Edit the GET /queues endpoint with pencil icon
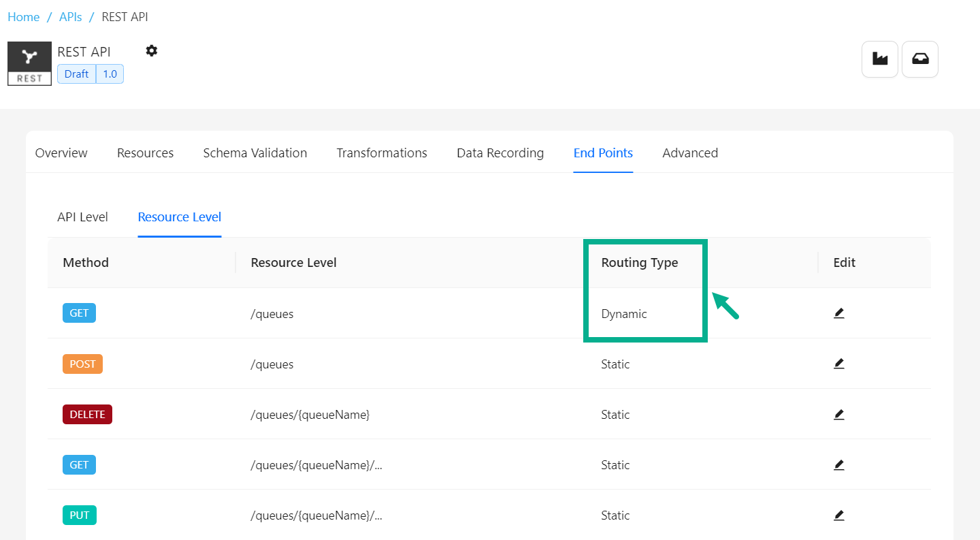 [x=838, y=313]
